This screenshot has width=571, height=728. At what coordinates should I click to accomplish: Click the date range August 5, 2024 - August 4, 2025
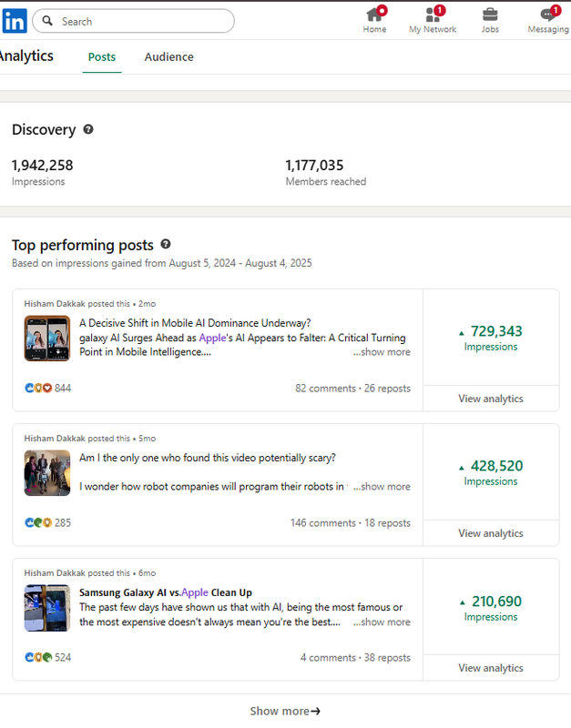tap(240, 263)
